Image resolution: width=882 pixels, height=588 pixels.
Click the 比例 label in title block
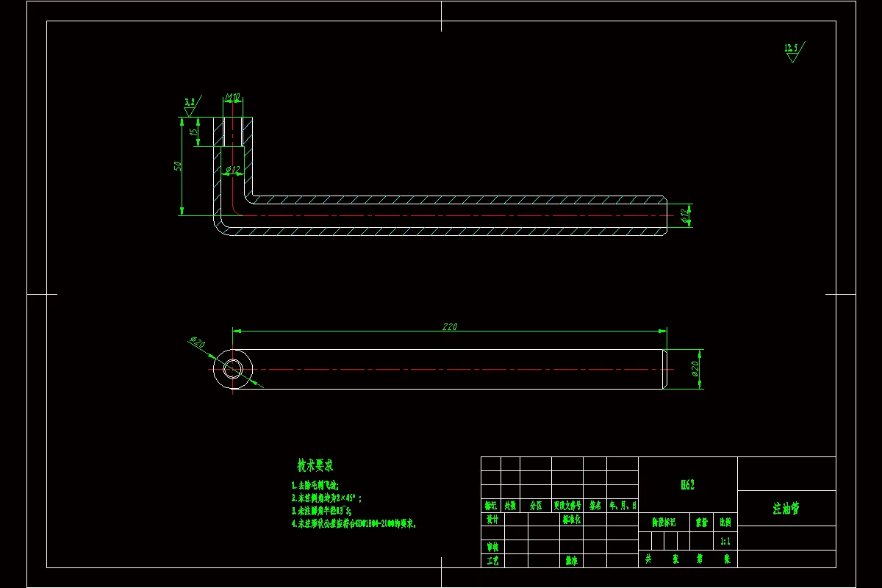725,523
